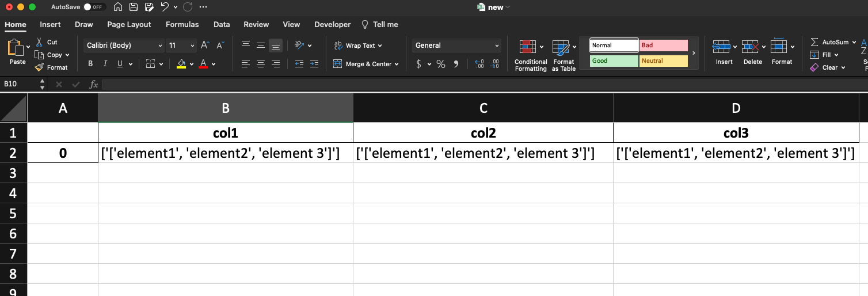Viewport: 868px width, 296px height.
Task: Click the Merge & Center button
Action: coord(366,64)
